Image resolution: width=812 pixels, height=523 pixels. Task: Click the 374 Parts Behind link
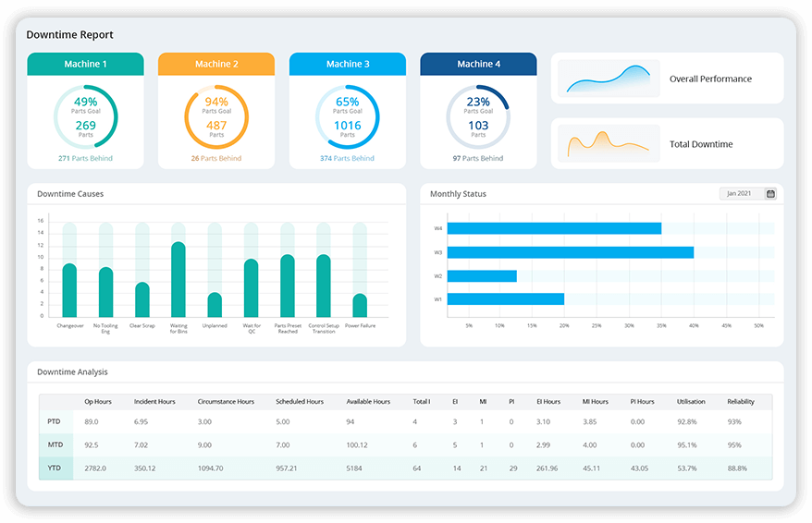click(347, 158)
